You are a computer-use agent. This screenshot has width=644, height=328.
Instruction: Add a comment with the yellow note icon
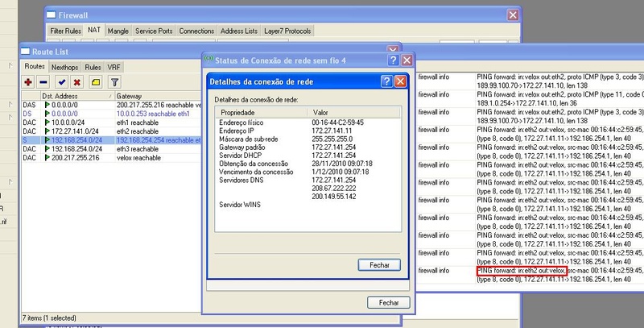click(96, 82)
